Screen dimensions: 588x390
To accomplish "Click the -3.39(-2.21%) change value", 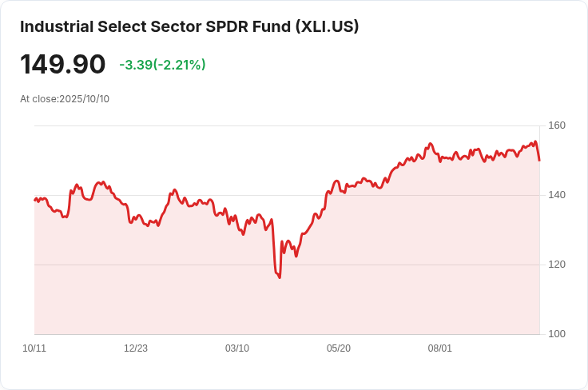I will pos(162,65).
